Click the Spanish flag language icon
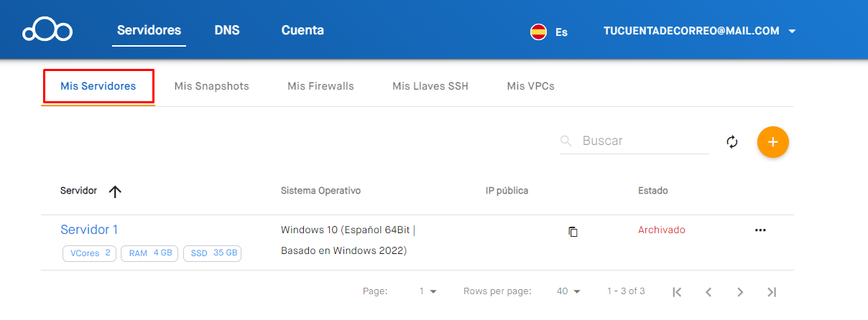Screen dimensions: 868x320 pos(538,32)
